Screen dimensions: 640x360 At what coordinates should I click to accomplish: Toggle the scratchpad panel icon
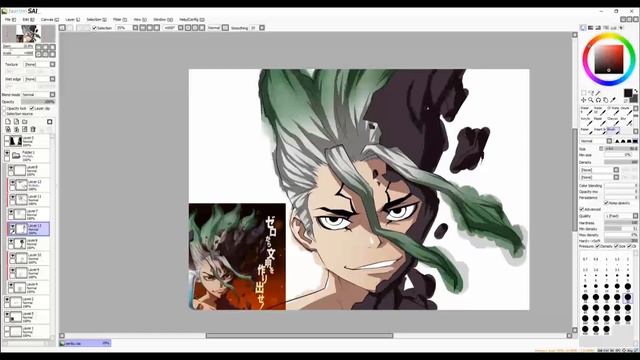(x=621, y=28)
